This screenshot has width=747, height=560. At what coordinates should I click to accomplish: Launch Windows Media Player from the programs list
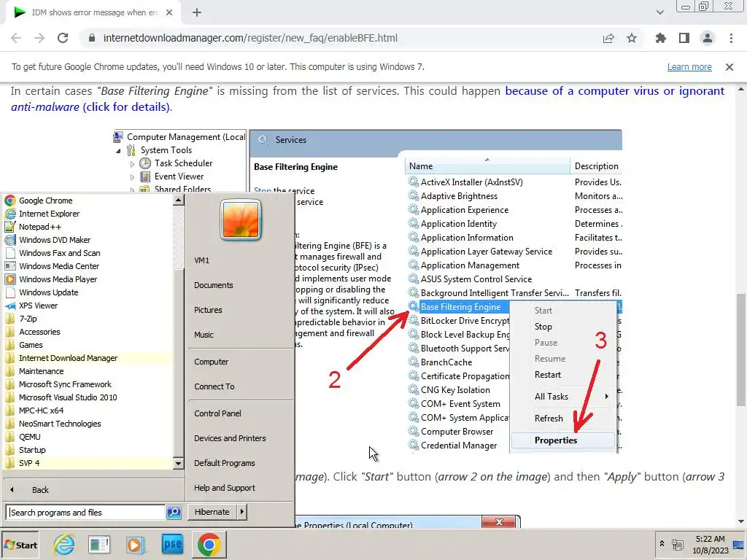click(58, 279)
